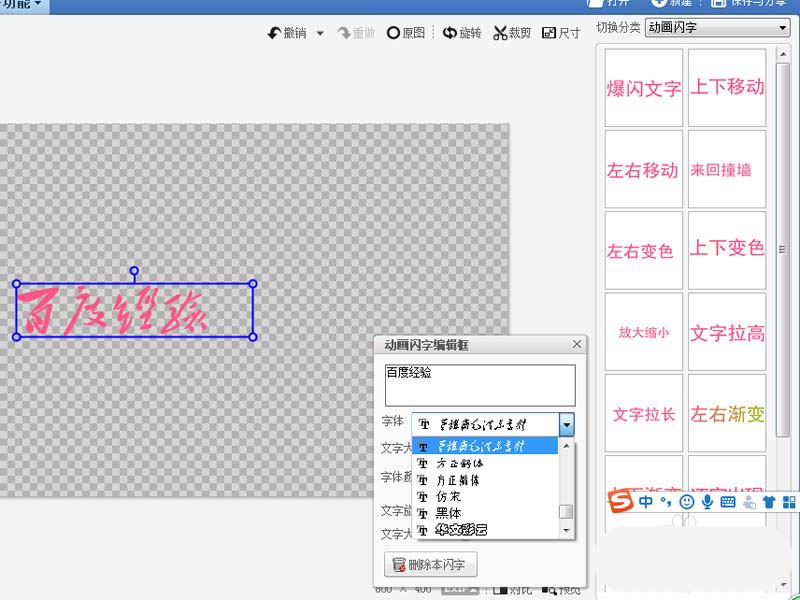The width and height of the screenshot is (800, 600).
Task: Open the 功能 menu
Action: (21, 5)
